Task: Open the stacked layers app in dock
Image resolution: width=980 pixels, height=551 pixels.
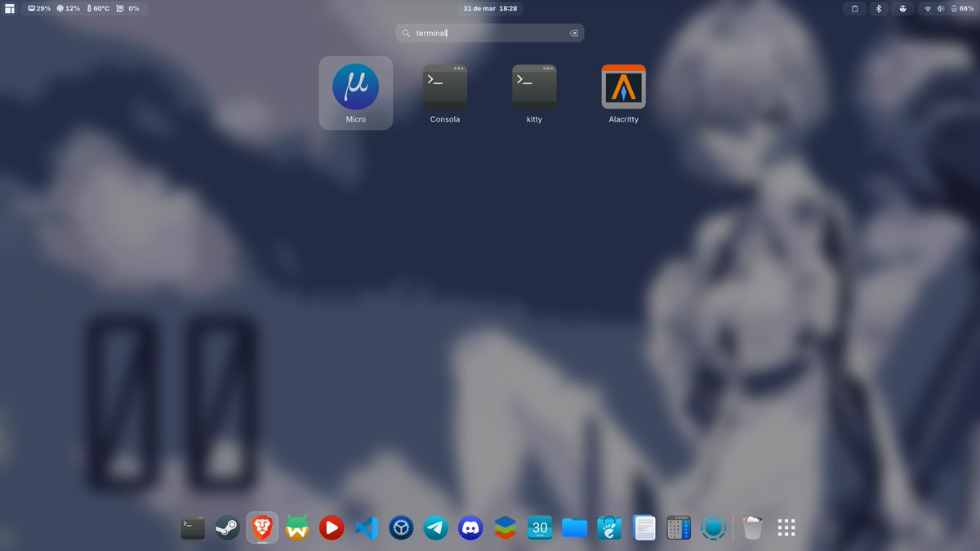Action: pyautogui.click(x=505, y=528)
